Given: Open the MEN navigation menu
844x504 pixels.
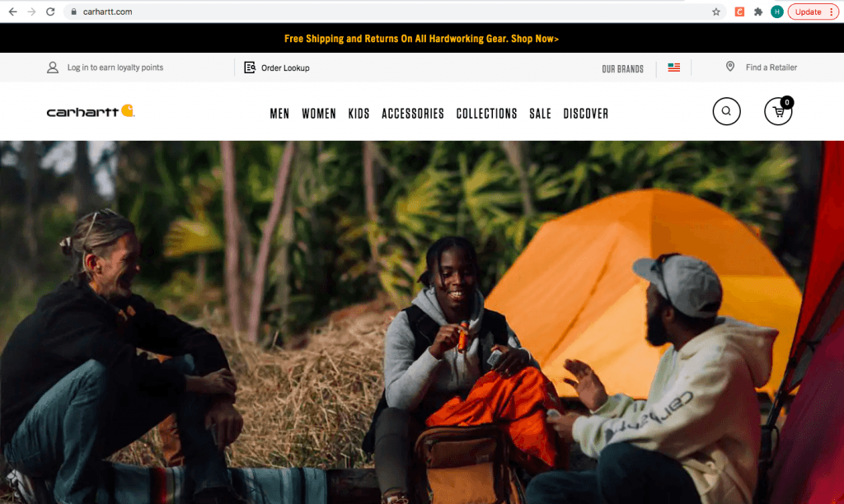Looking at the screenshot, I should [279, 114].
